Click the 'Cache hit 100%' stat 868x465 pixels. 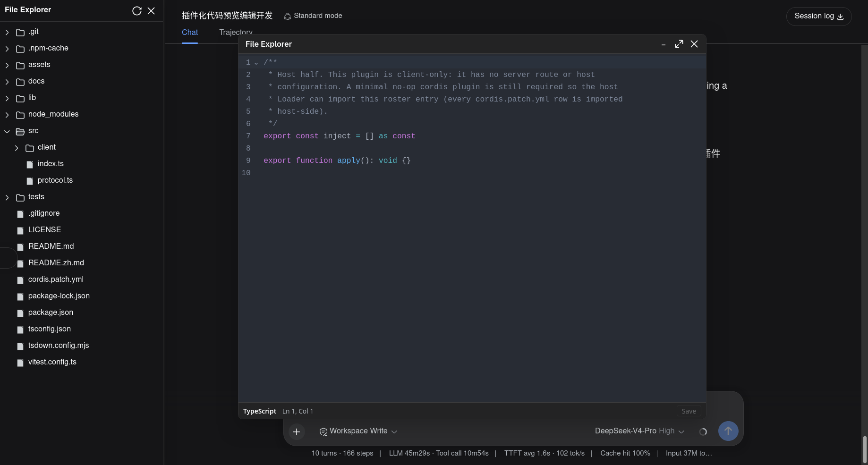tap(625, 453)
